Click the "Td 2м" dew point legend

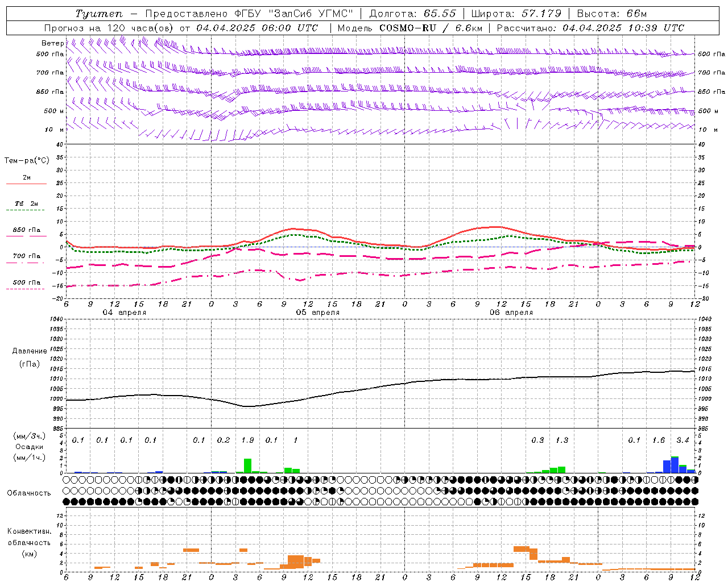point(27,203)
